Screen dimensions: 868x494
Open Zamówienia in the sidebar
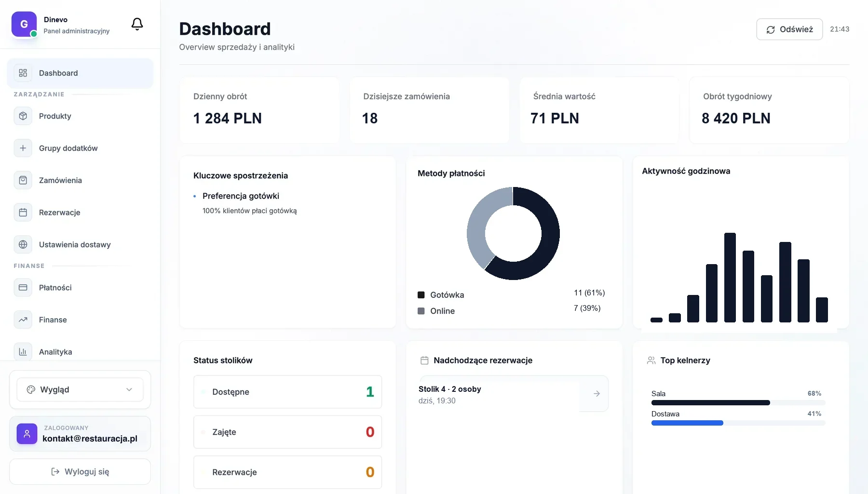80,180
